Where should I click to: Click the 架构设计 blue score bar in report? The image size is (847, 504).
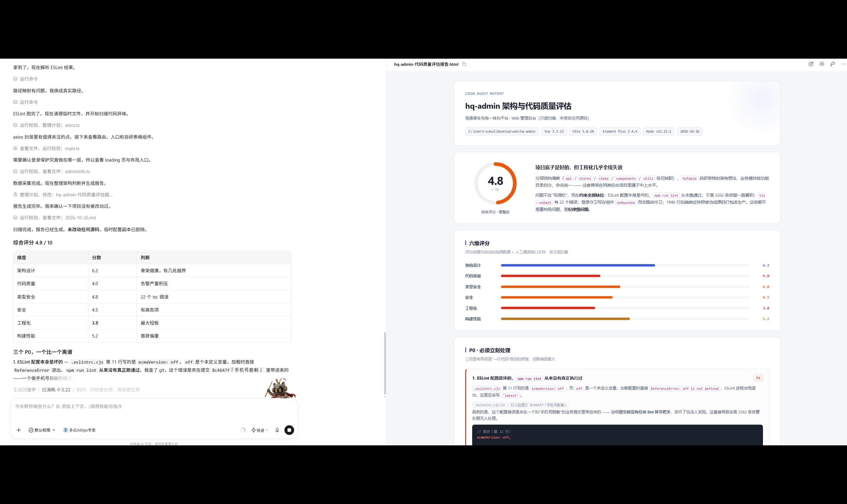(578, 265)
